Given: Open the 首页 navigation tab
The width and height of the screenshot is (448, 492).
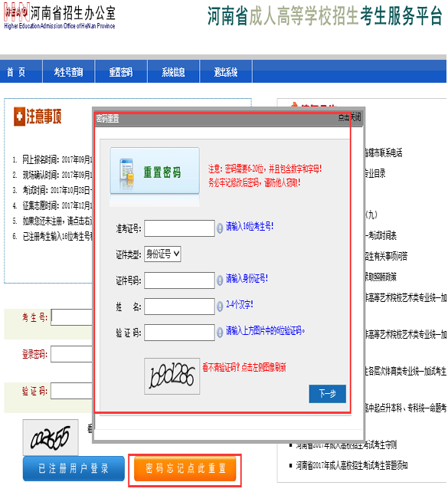Looking at the screenshot, I should [16, 72].
